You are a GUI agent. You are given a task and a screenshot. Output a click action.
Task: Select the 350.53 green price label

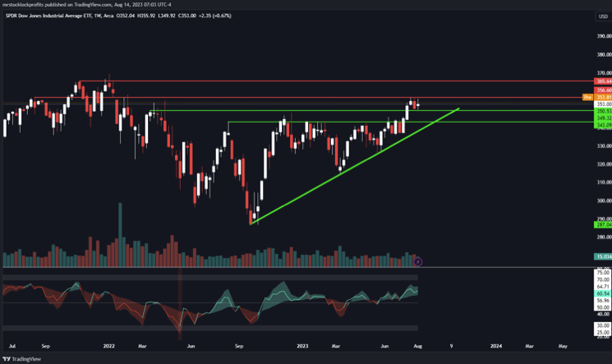point(602,111)
